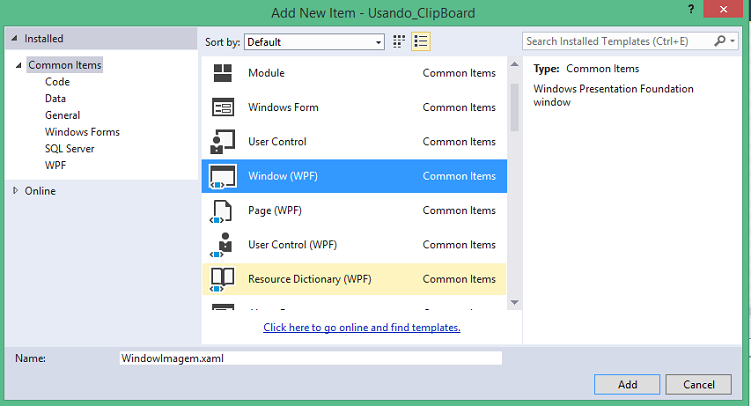
Task: Click the Name input field
Action: click(x=311, y=358)
